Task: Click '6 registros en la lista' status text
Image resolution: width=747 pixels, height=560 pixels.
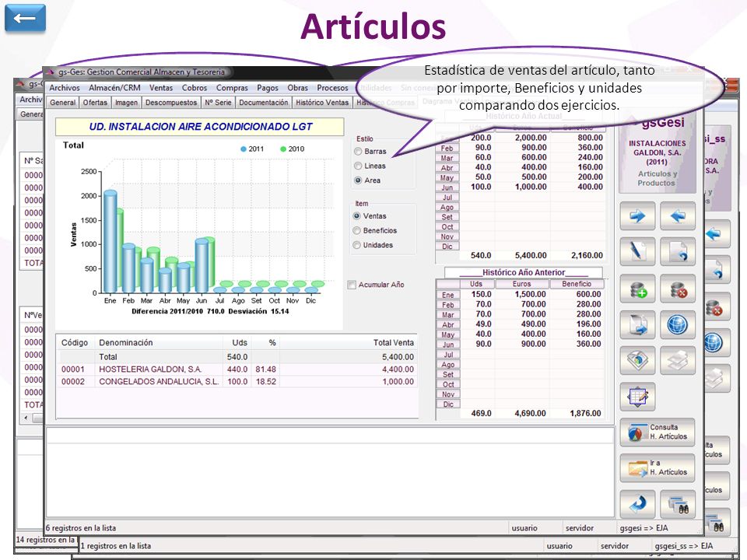Action: coord(80,528)
